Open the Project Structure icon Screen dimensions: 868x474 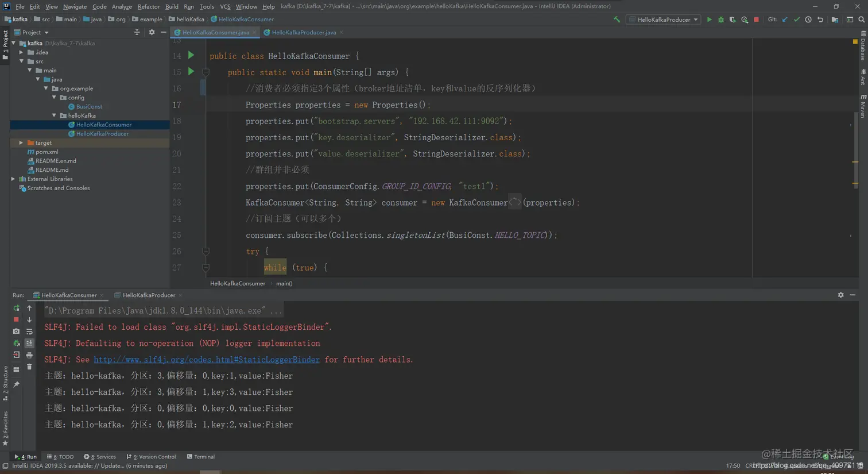[835, 20]
